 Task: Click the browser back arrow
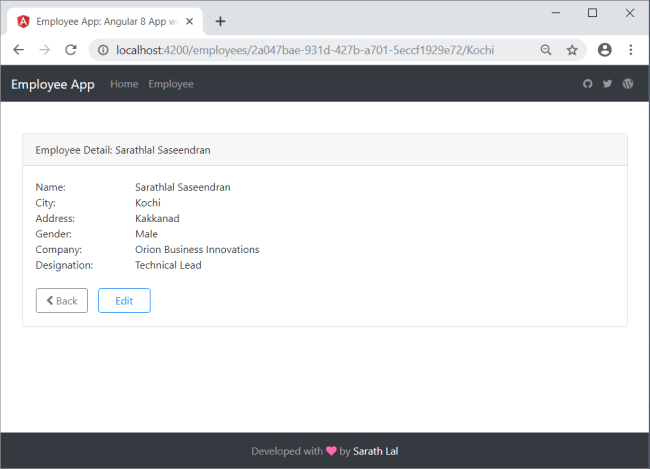tap(19, 50)
